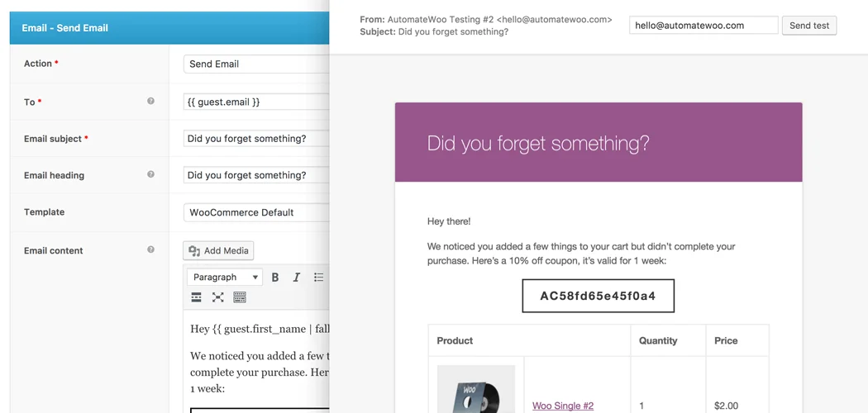Screen dimensions: 868x413
Task: Show help tooltip for Email heading
Action: pyautogui.click(x=150, y=174)
